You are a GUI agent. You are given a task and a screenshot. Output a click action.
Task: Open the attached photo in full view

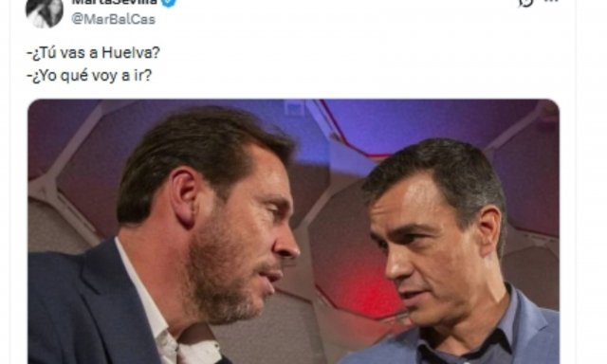(x=293, y=231)
